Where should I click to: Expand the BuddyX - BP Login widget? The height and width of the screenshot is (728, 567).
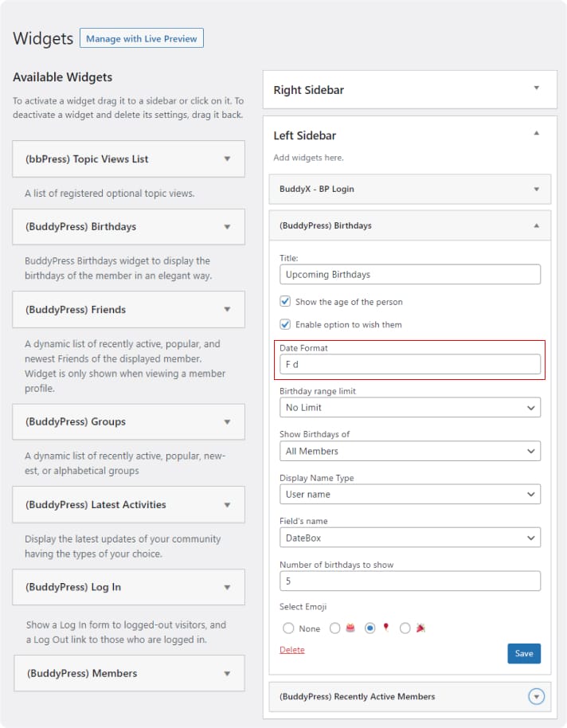(537, 189)
